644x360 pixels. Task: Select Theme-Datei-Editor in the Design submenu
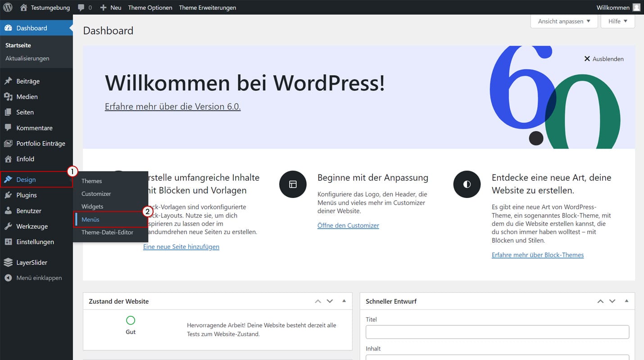pyautogui.click(x=107, y=232)
